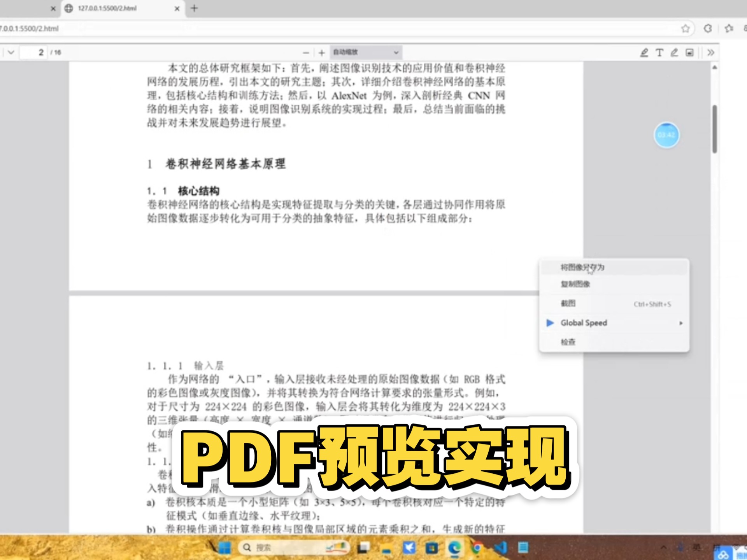This screenshot has height=560, width=747.
Task: Select the highlight tool in the PDF toolbar
Action: click(x=644, y=52)
